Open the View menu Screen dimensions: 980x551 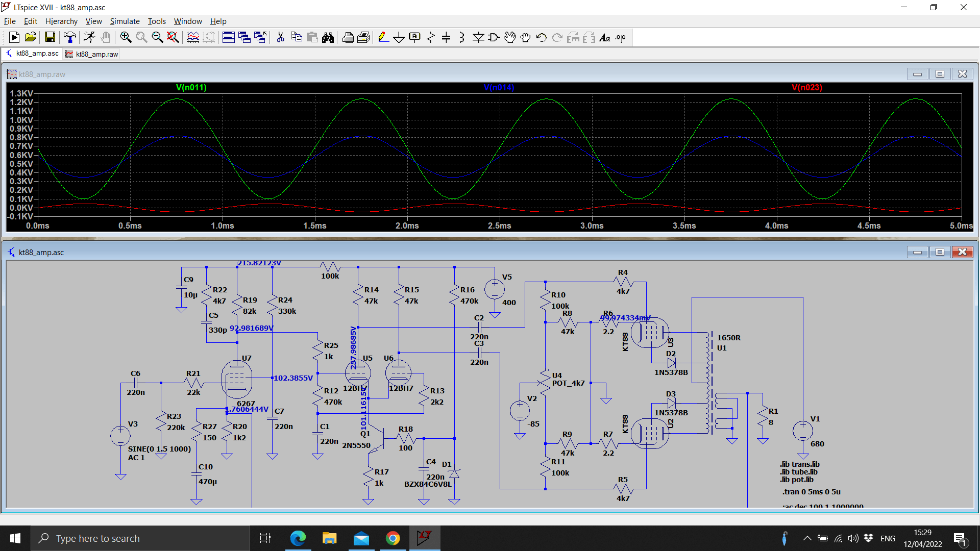(93, 21)
